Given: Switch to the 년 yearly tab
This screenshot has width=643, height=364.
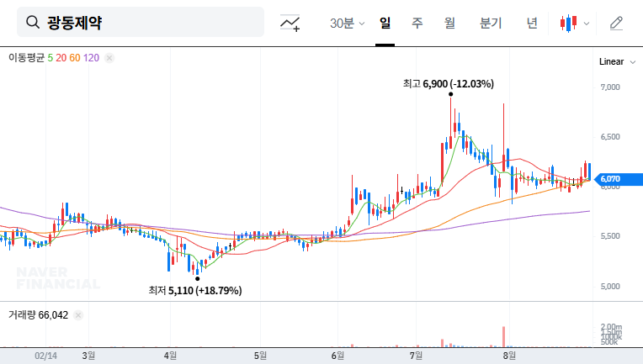Looking at the screenshot, I should click(x=532, y=23).
